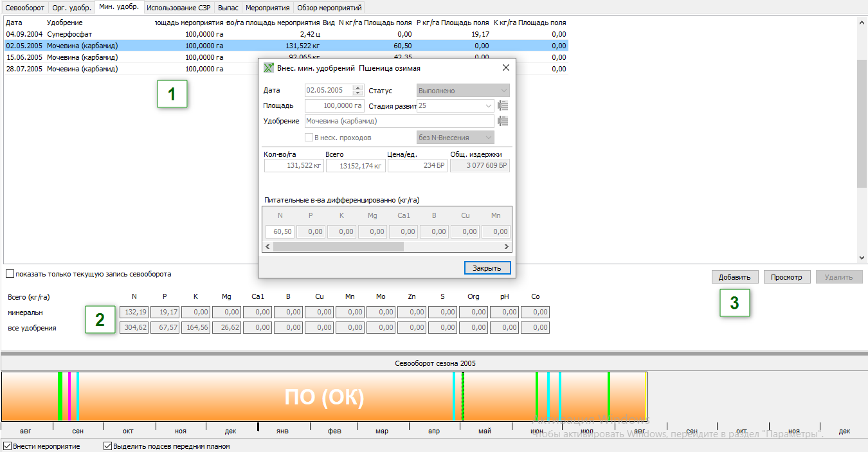Open fertilizer selection list icon beside Удобрение field
The height and width of the screenshot is (452, 868).
tap(503, 121)
